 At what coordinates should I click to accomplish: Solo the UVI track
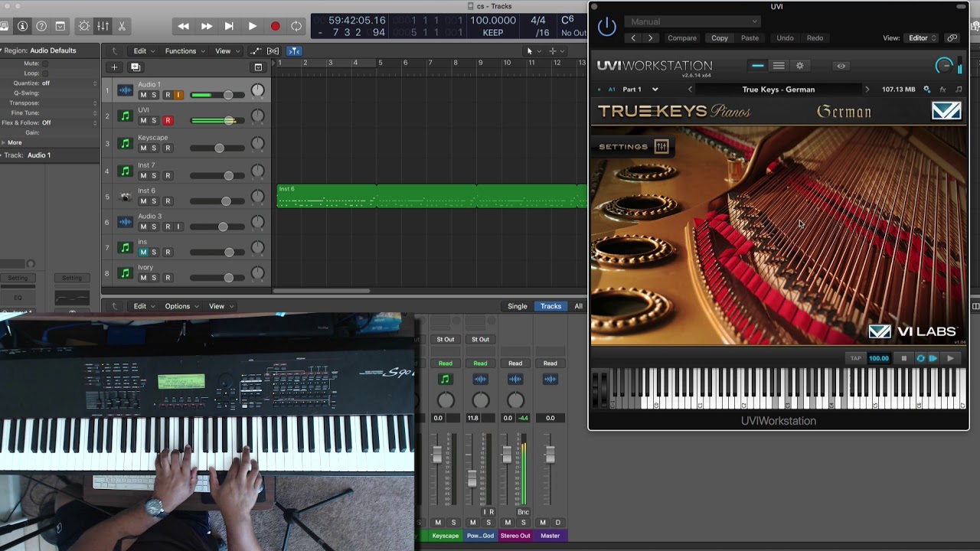tap(154, 121)
